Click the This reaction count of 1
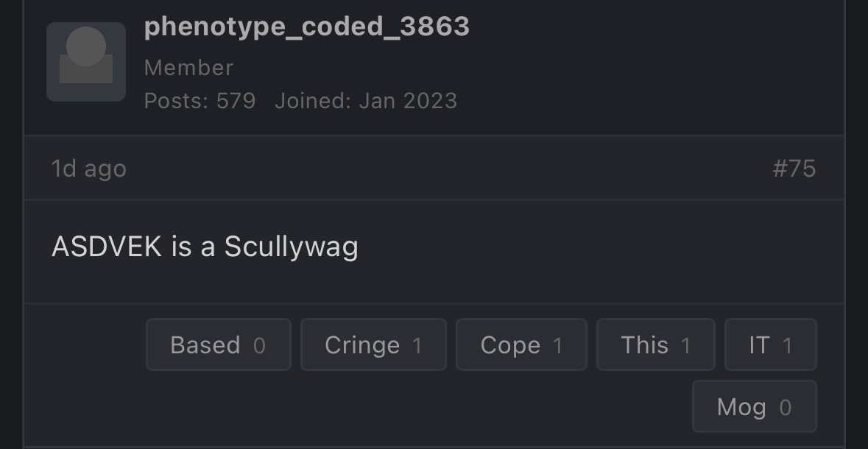The image size is (868, 449). tap(686, 345)
